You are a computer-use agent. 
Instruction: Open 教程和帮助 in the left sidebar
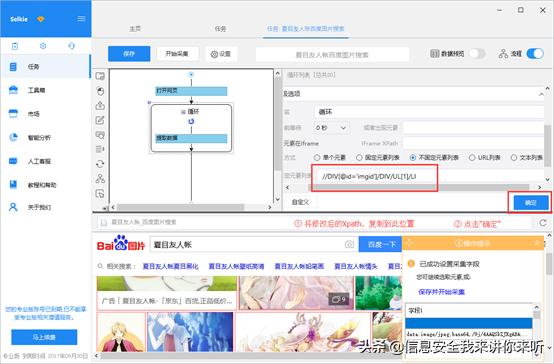click(45, 184)
